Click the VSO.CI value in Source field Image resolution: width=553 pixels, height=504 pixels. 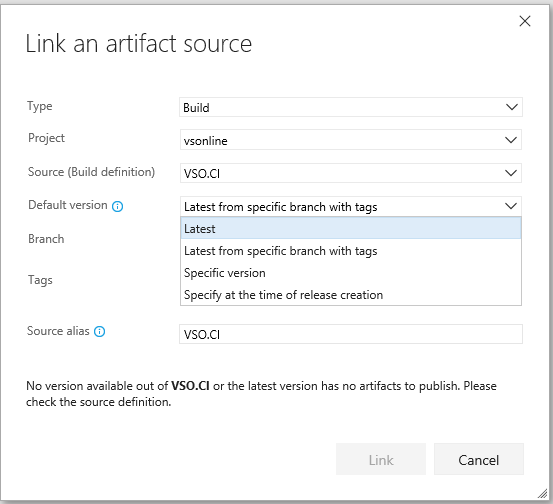tap(202, 174)
